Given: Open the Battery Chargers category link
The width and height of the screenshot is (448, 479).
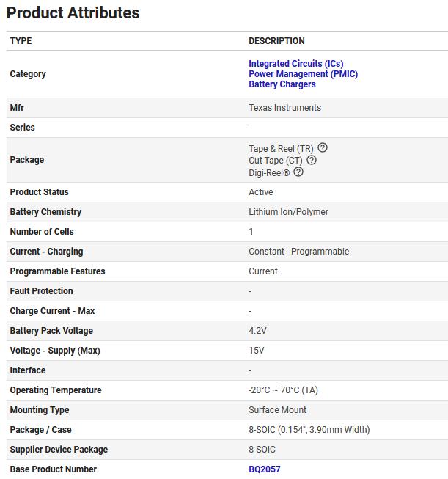Looking at the screenshot, I should click(x=282, y=84).
